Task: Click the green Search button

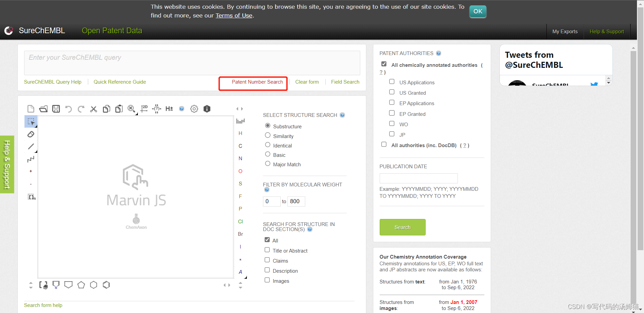Action: pyautogui.click(x=402, y=227)
